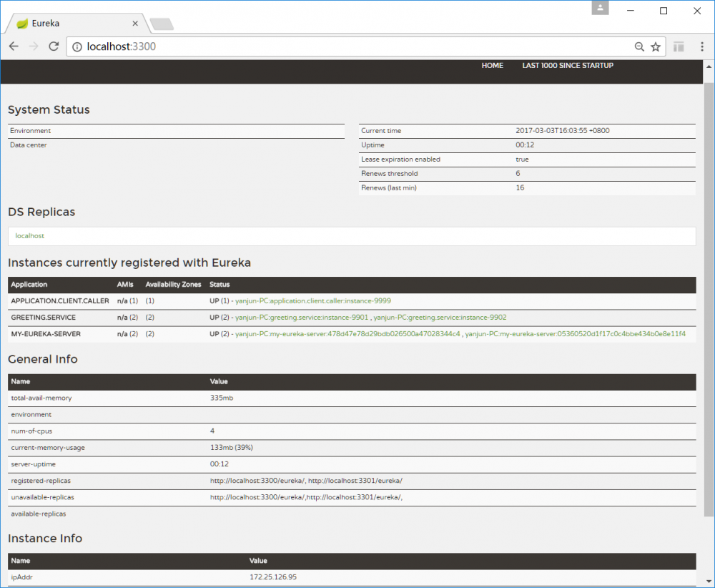Go to HOME in Eureka navbar
Image resolution: width=715 pixels, height=588 pixels.
pyautogui.click(x=493, y=66)
